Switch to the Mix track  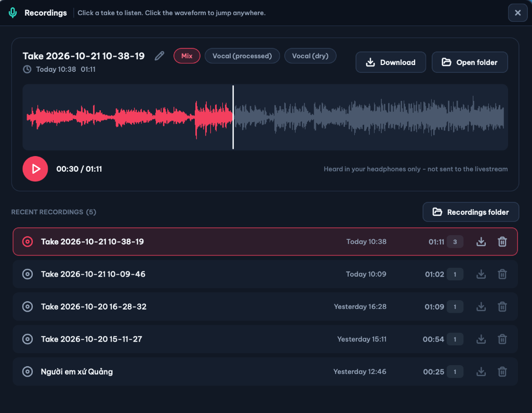pos(187,56)
